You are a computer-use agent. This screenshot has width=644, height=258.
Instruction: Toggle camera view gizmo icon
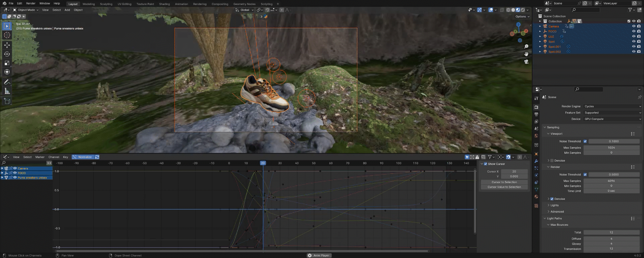coord(526,62)
